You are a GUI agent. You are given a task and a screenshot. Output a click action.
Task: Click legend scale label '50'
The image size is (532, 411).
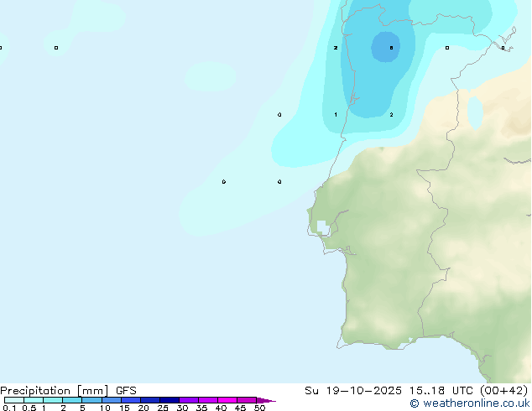tap(259, 408)
